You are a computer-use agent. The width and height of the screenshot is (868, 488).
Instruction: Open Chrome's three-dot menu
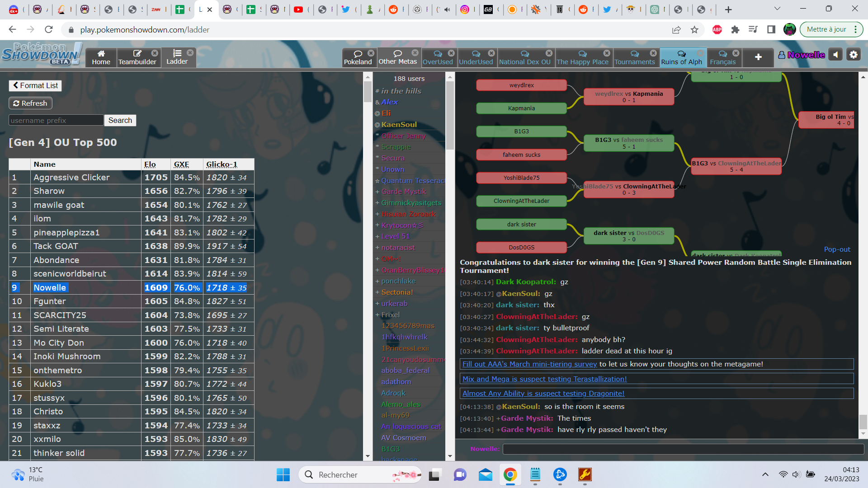tap(856, 29)
